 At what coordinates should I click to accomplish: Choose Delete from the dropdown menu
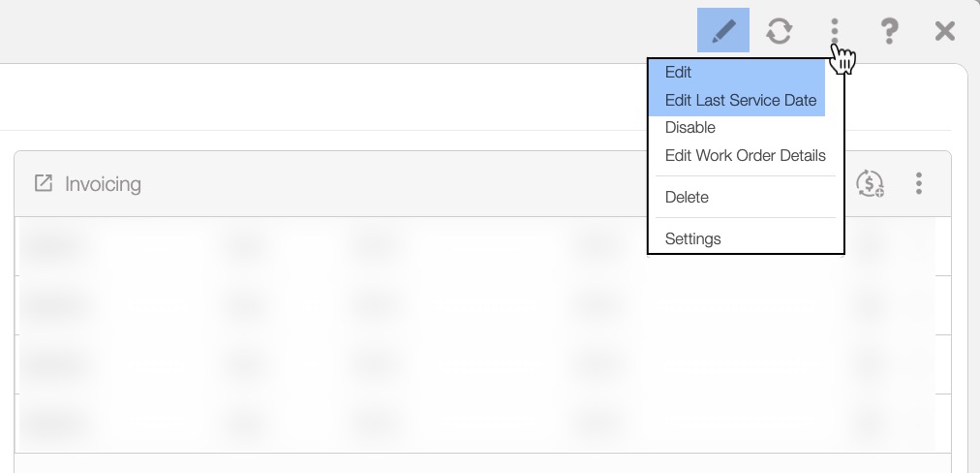pyautogui.click(x=687, y=197)
